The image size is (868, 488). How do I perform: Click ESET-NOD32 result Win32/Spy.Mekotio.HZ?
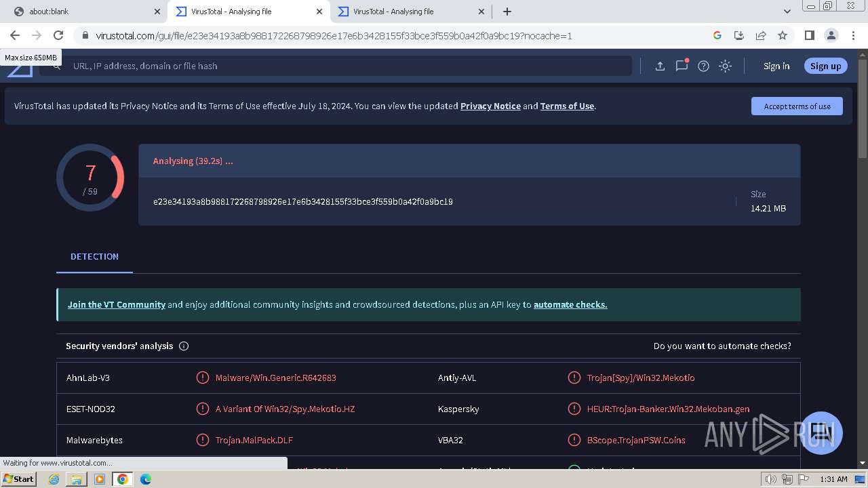pos(285,409)
